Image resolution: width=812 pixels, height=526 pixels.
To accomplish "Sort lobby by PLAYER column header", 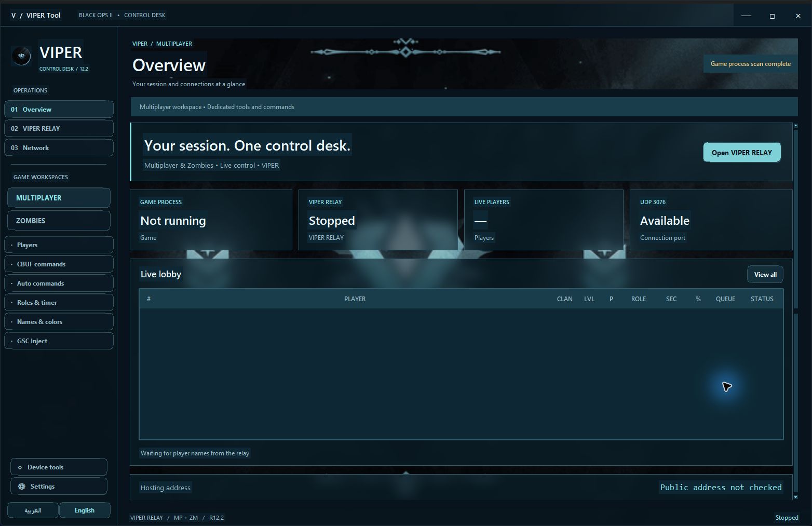I will click(x=355, y=299).
